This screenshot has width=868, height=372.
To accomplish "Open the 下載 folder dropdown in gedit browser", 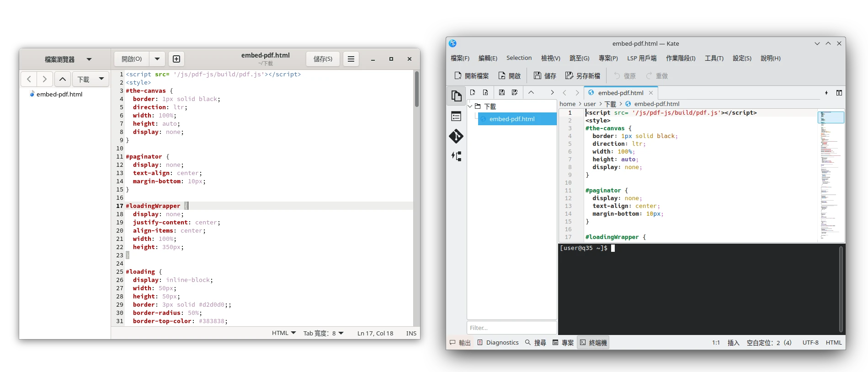I will [91, 79].
